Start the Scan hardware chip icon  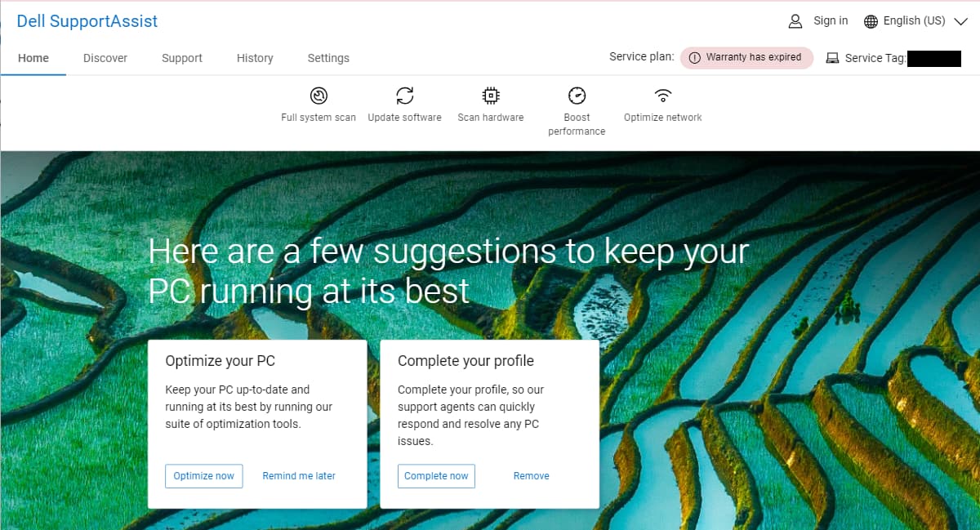tap(490, 96)
